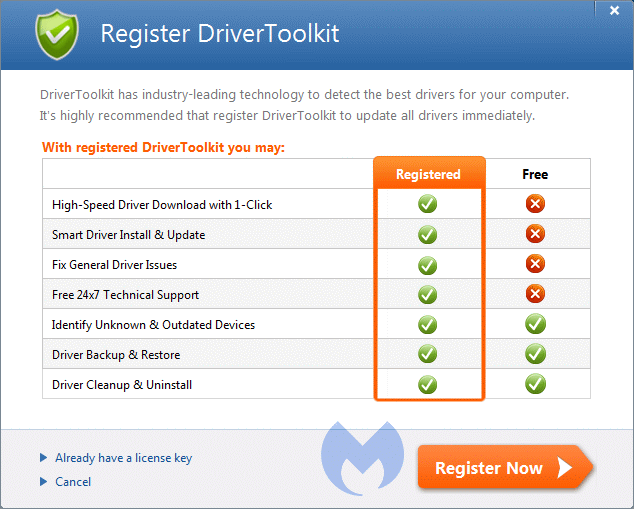Click Registered checkmark for Driver Backup & Restore

click(428, 354)
